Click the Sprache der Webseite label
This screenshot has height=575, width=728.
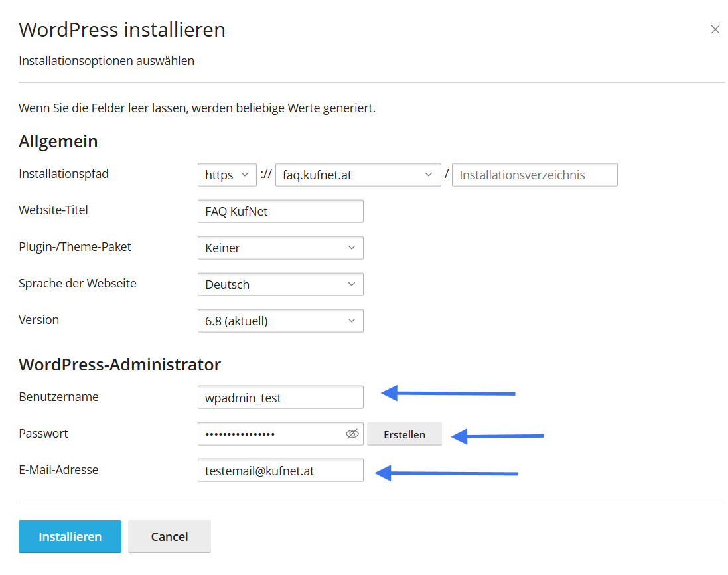click(x=77, y=284)
